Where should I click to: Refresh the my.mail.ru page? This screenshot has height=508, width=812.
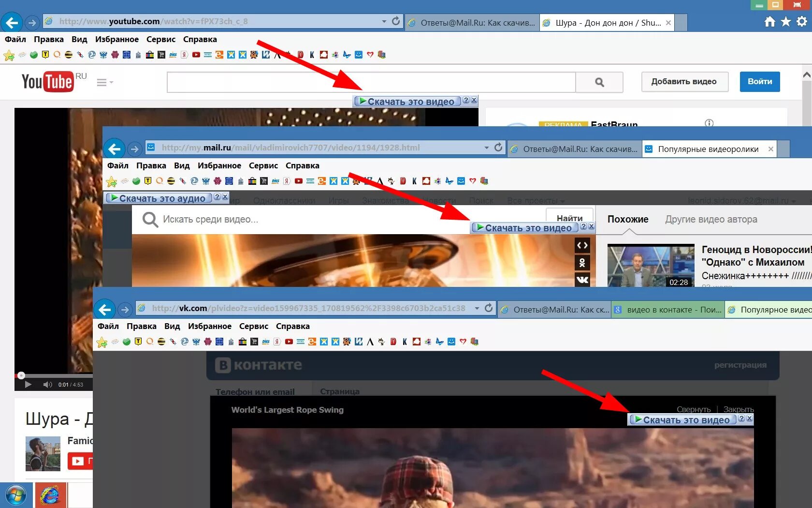(x=498, y=148)
